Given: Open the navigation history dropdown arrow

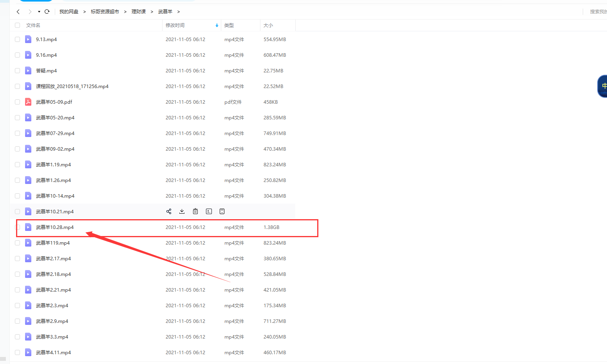Looking at the screenshot, I should [39, 12].
